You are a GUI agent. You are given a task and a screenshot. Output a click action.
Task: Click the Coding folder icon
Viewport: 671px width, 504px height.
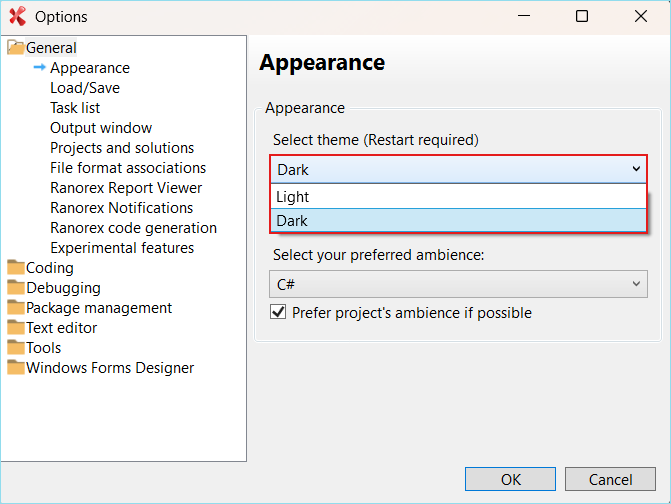point(15,268)
